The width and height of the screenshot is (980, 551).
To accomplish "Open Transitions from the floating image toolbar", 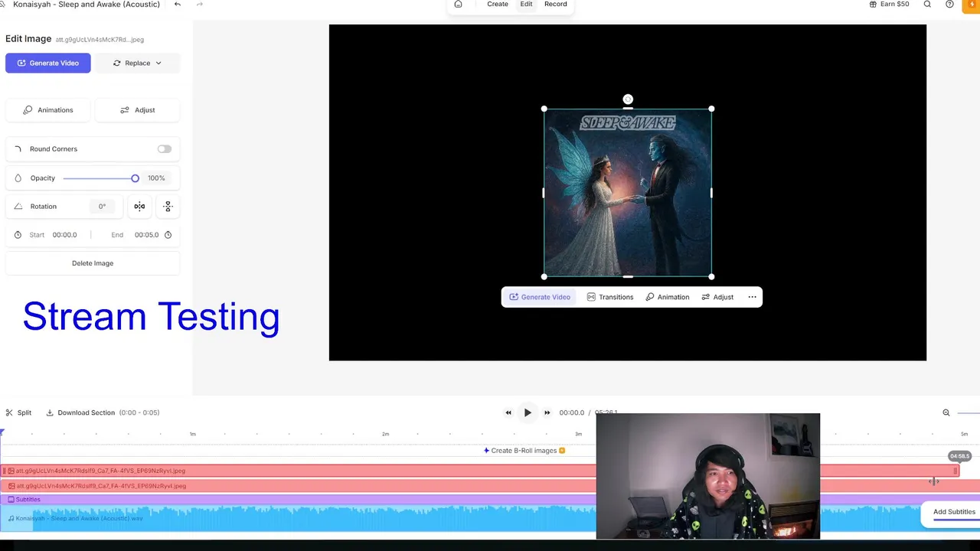I will (610, 297).
